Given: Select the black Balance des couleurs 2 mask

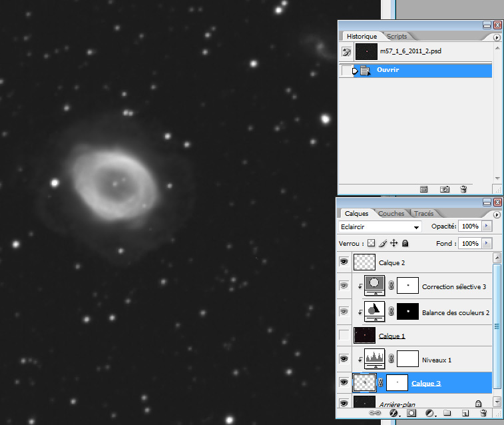Looking at the screenshot, I should [407, 311].
